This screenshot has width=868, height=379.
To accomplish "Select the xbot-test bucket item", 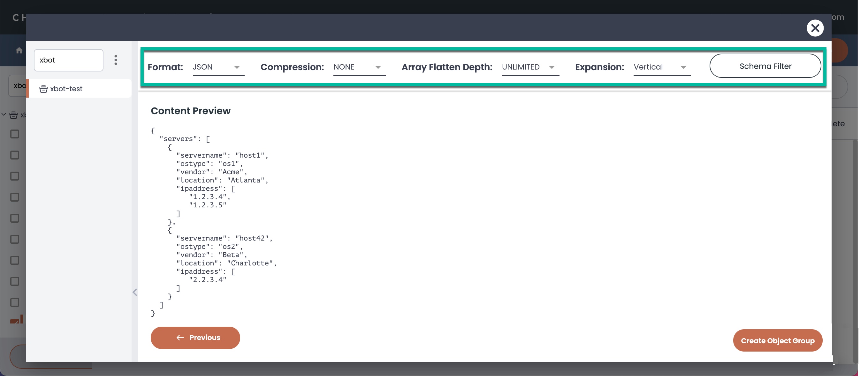I will 66,89.
